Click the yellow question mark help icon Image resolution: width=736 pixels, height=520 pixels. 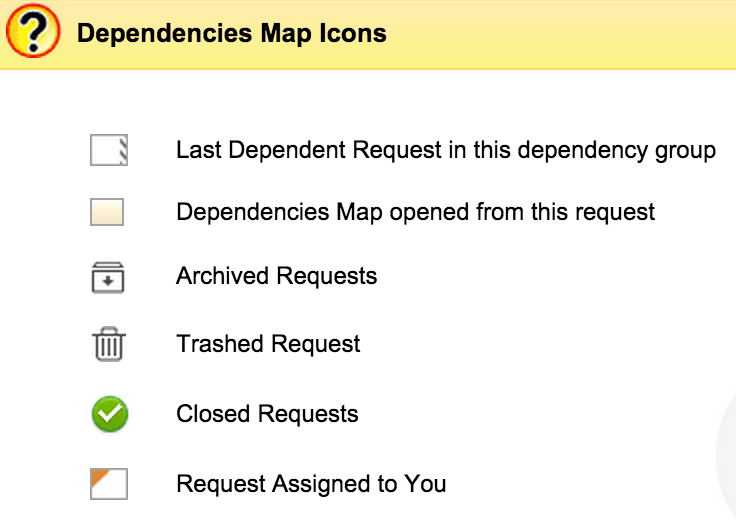(x=34, y=34)
